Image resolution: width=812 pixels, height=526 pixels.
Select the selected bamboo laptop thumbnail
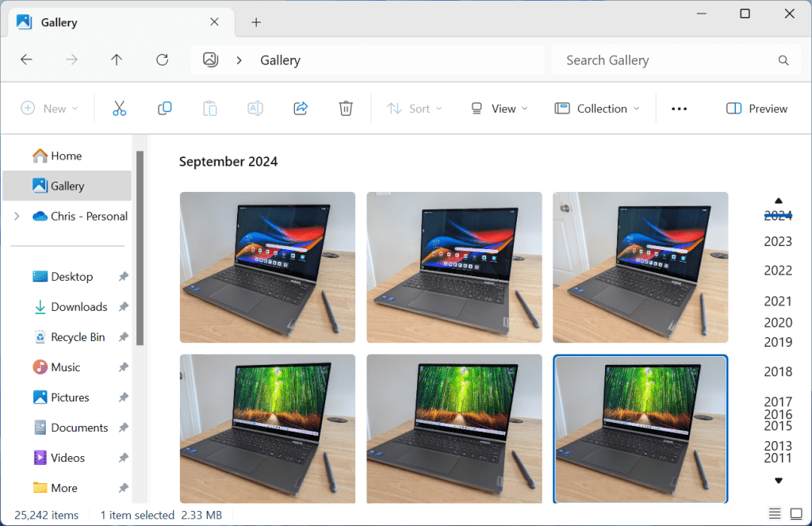point(640,428)
